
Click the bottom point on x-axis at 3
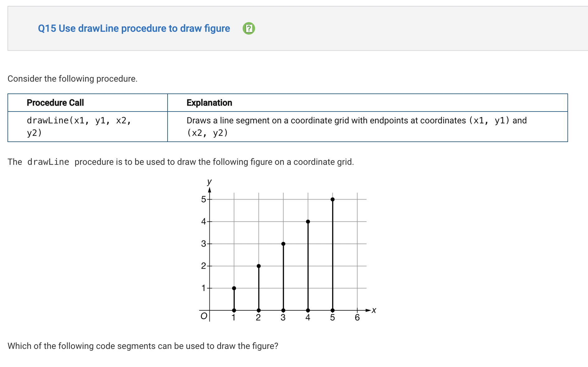[x=283, y=310]
